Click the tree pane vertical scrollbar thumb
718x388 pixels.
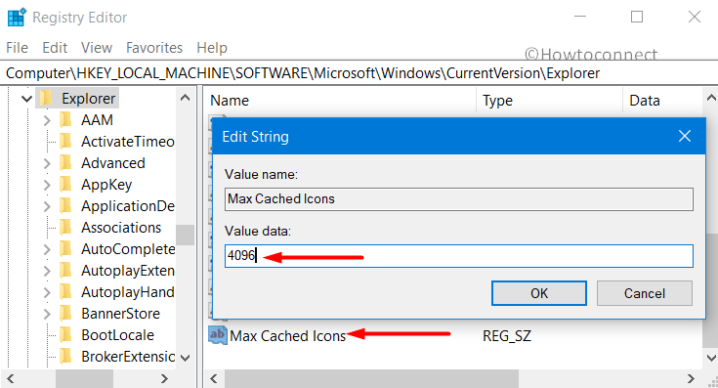coord(185,235)
